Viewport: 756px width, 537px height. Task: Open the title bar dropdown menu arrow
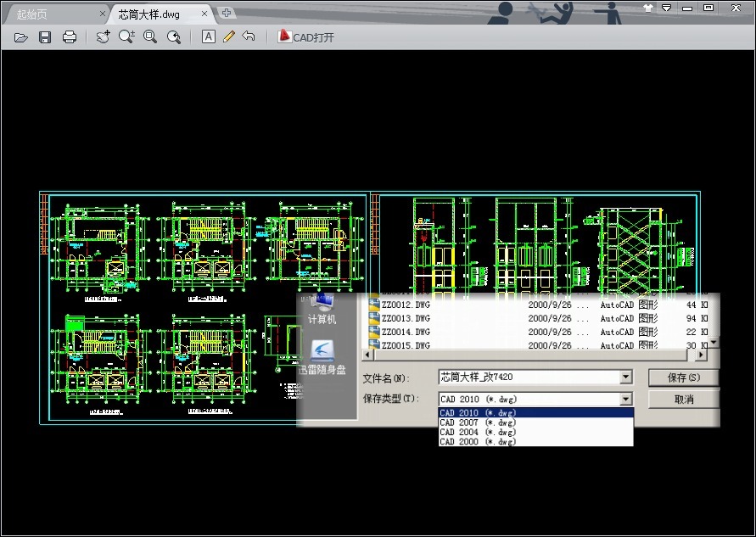pyautogui.click(x=666, y=8)
